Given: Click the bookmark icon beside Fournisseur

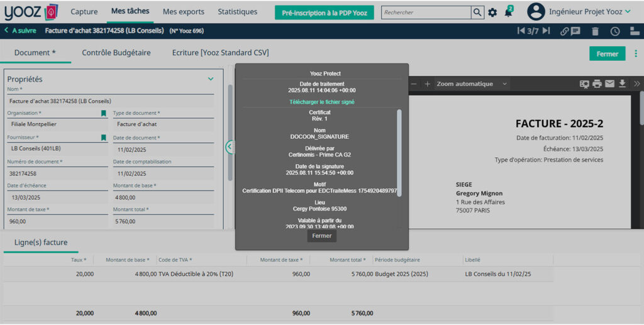Looking at the screenshot, I should (104, 138).
